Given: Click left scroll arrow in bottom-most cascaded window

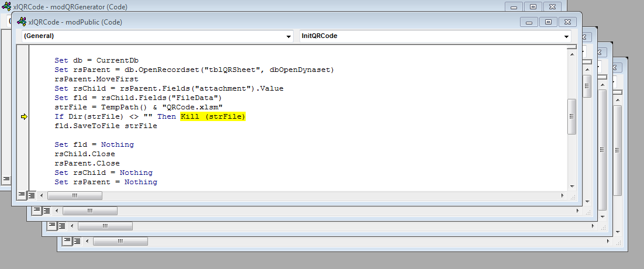Looking at the screenshot, I should point(87,241).
